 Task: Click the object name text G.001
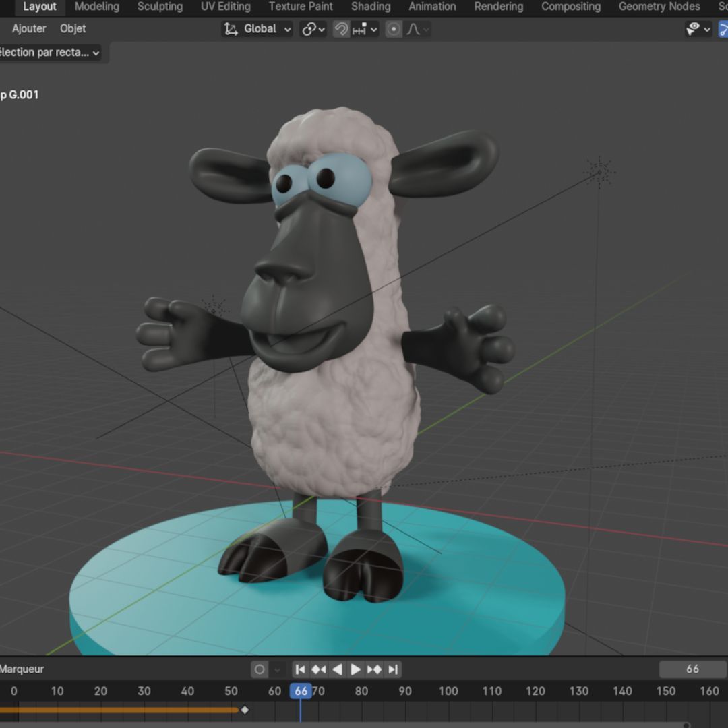[24, 95]
